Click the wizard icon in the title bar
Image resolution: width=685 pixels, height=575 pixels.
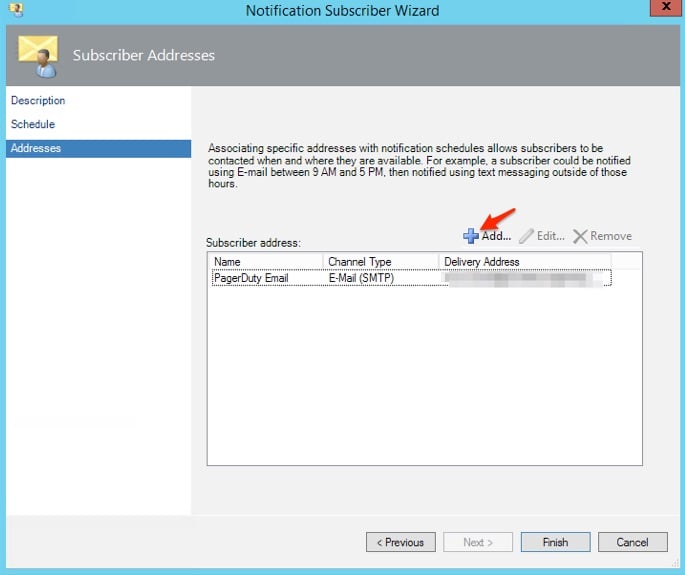point(14,10)
